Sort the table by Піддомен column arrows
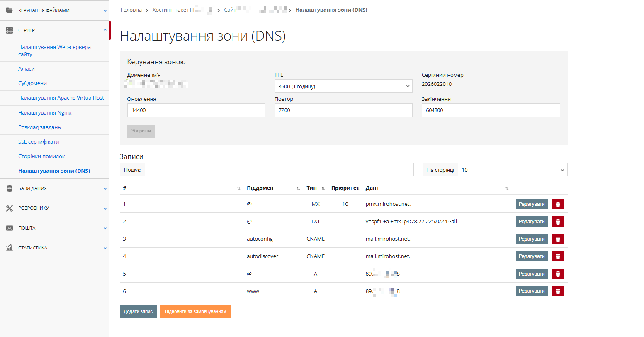The height and width of the screenshot is (337, 644). (298, 188)
